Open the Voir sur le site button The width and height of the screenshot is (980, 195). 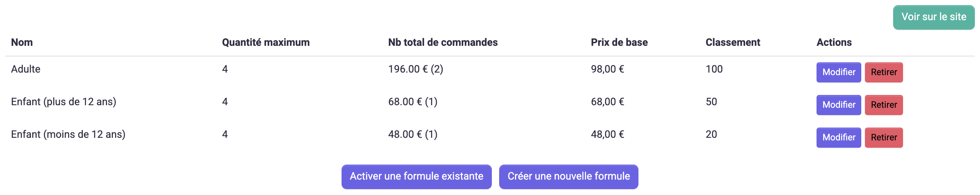[x=933, y=17]
